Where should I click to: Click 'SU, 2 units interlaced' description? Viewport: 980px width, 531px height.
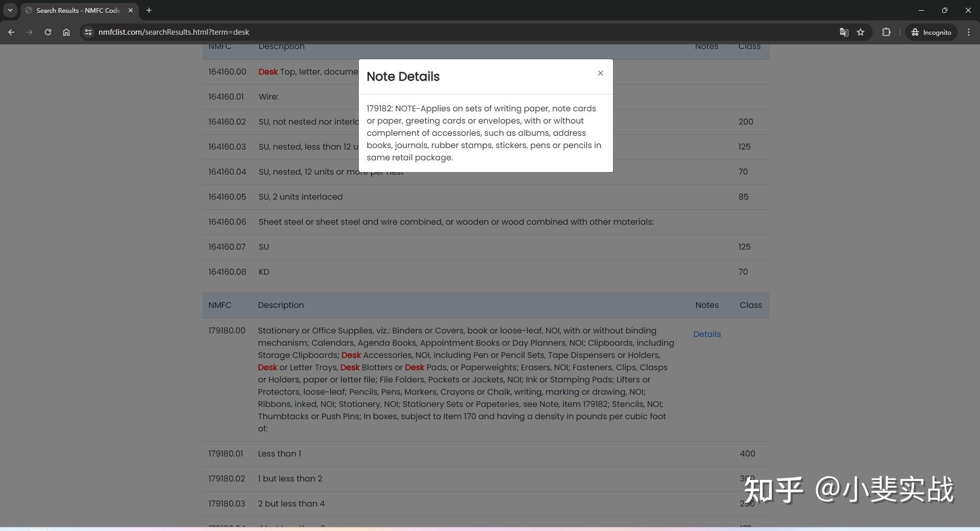click(x=301, y=197)
